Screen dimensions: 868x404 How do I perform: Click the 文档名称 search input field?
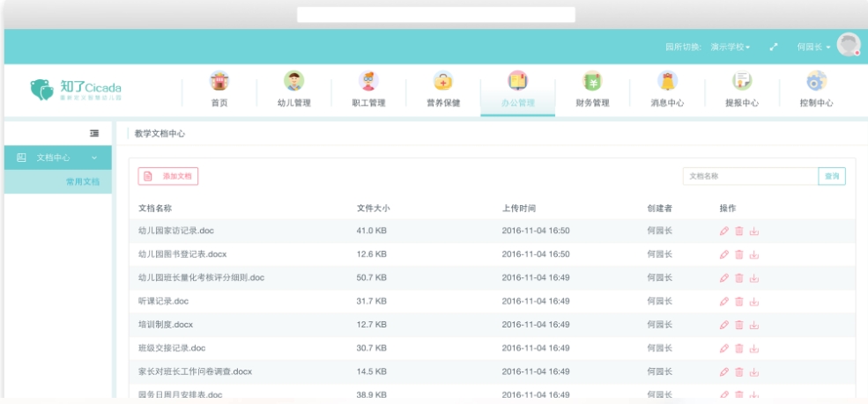pyautogui.click(x=750, y=176)
